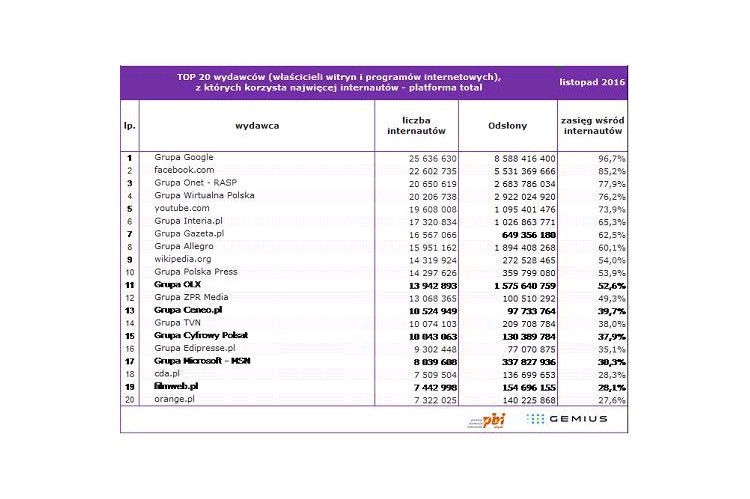Select the facebook.com publisher entry

(x=184, y=170)
